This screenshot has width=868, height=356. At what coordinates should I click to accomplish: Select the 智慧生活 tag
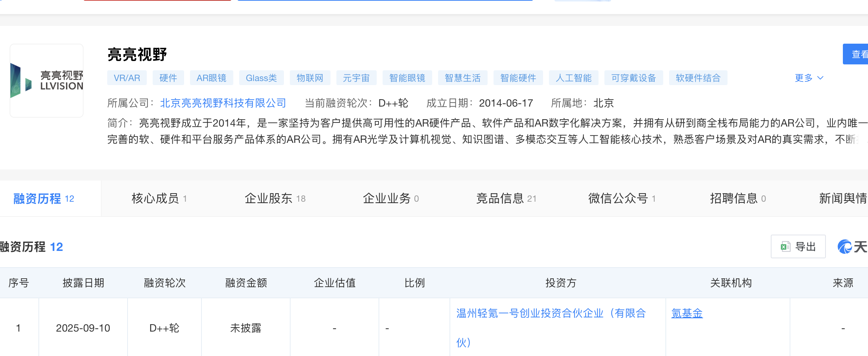point(463,78)
